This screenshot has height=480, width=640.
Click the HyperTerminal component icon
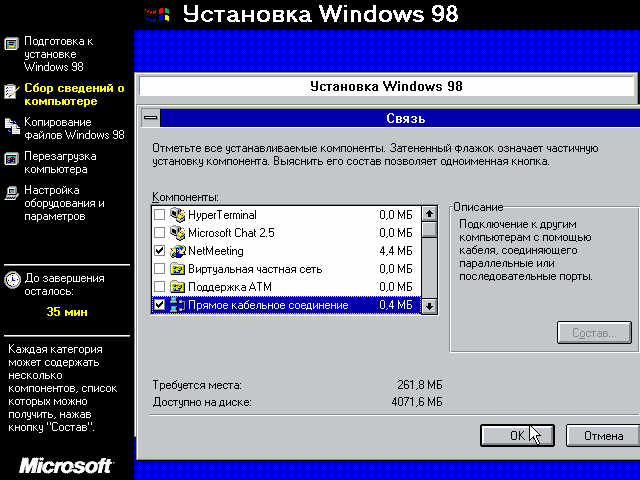[x=178, y=215]
